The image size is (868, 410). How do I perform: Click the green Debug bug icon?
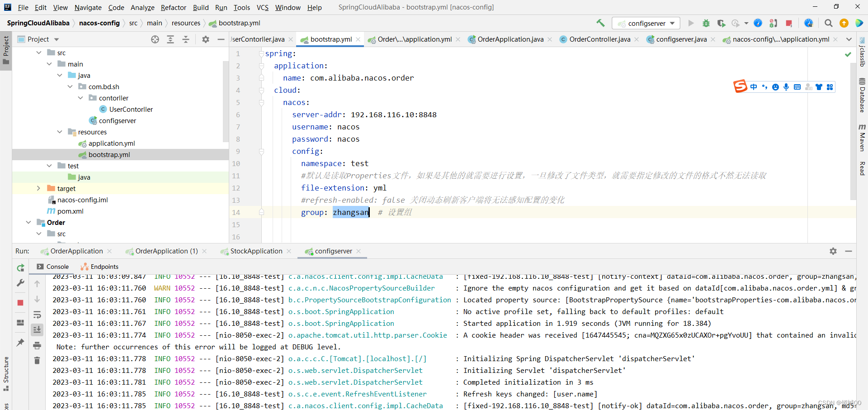(x=706, y=23)
